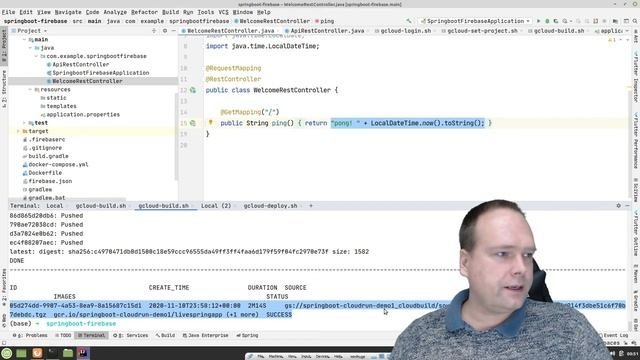
Task: Click the IntelliJ IDEA taskbar icon
Action: [84, 353]
